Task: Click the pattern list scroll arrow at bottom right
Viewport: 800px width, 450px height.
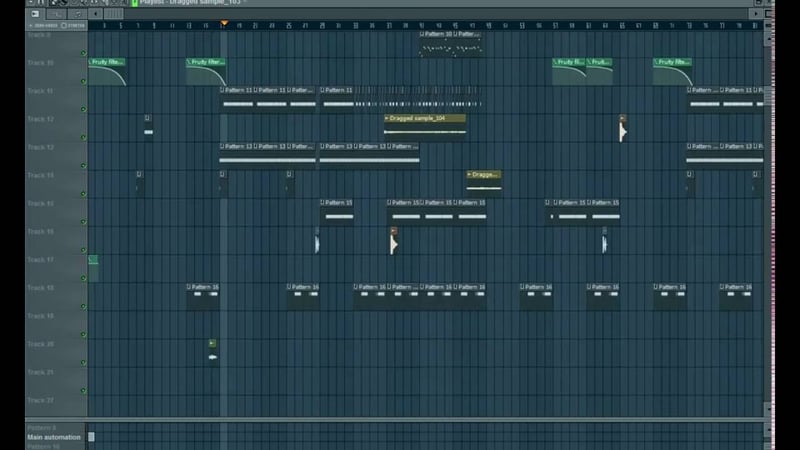Action: (768, 430)
